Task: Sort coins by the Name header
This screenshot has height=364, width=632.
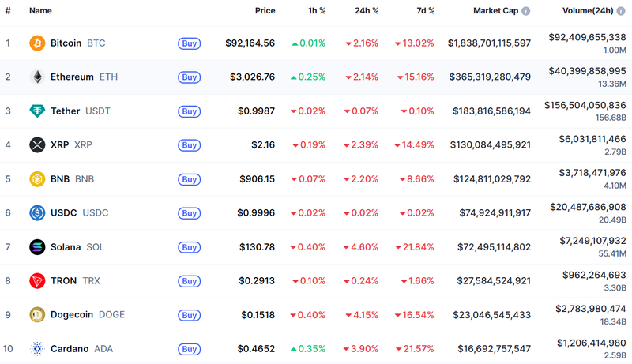Action: click(x=40, y=11)
